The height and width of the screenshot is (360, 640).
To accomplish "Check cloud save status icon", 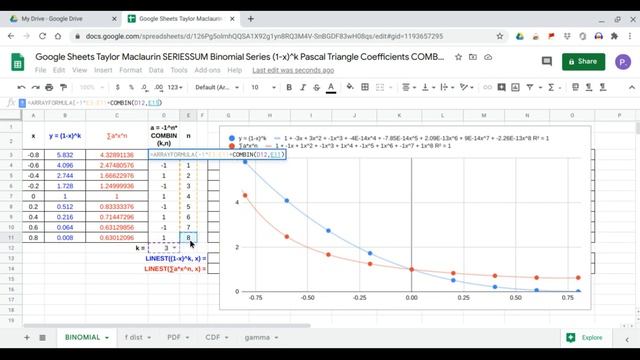I will 488,57.
